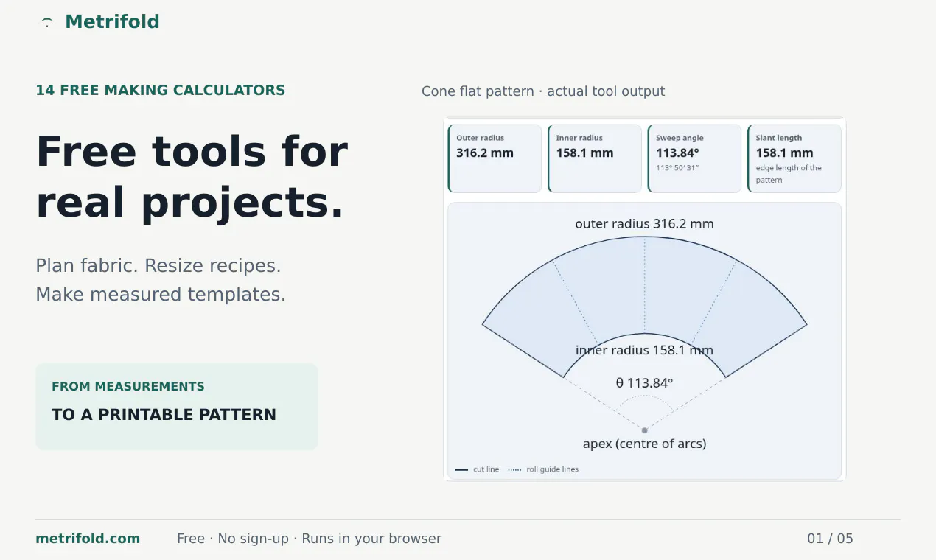Click the Metrifold arc logo icon

[47, 23]
